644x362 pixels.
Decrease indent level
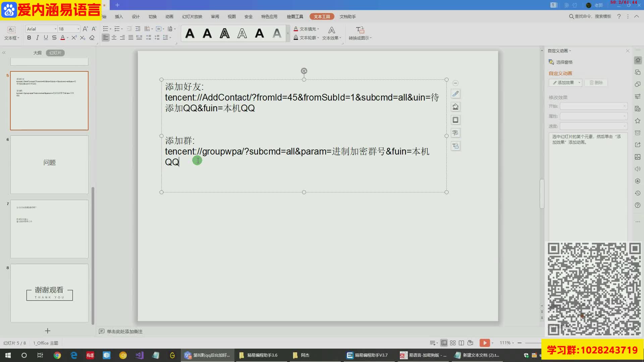129,29
